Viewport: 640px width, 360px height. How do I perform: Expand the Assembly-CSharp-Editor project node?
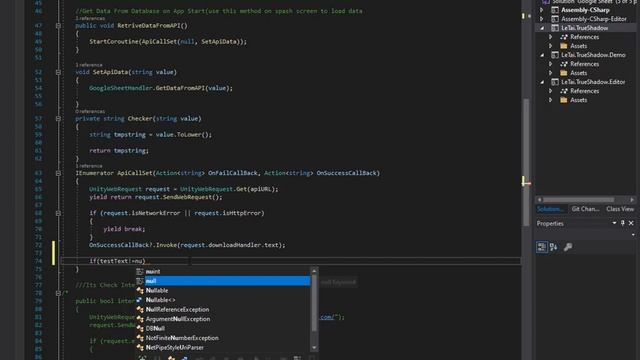542,19
